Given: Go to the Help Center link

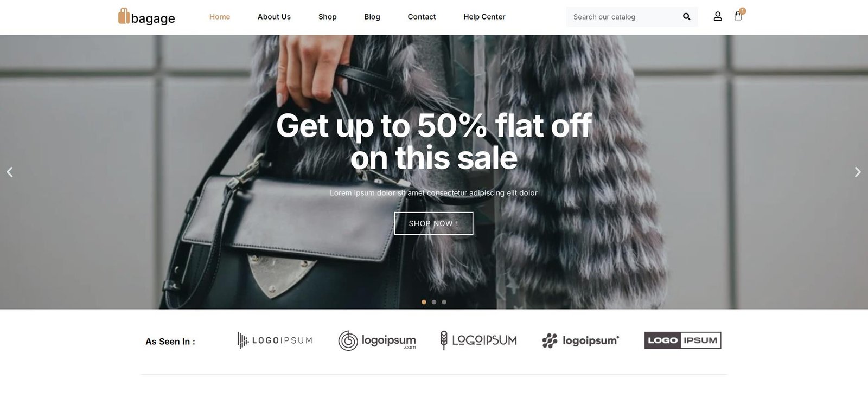Looking at the screenshot, I should (x=484, y=17).
